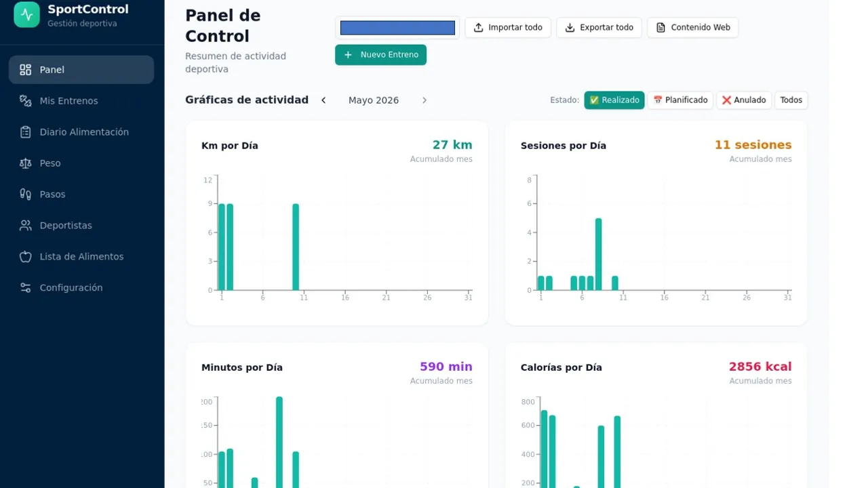868x488 pixels.
Task: Go to the previous month chevron
Action: 323,100
